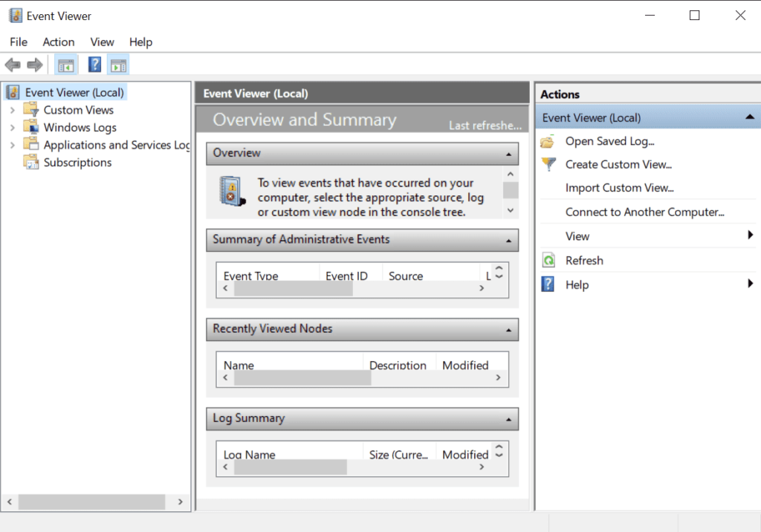761x532 pixels.
Task: Click Overview text scroll down arrow
Action: 510,210
